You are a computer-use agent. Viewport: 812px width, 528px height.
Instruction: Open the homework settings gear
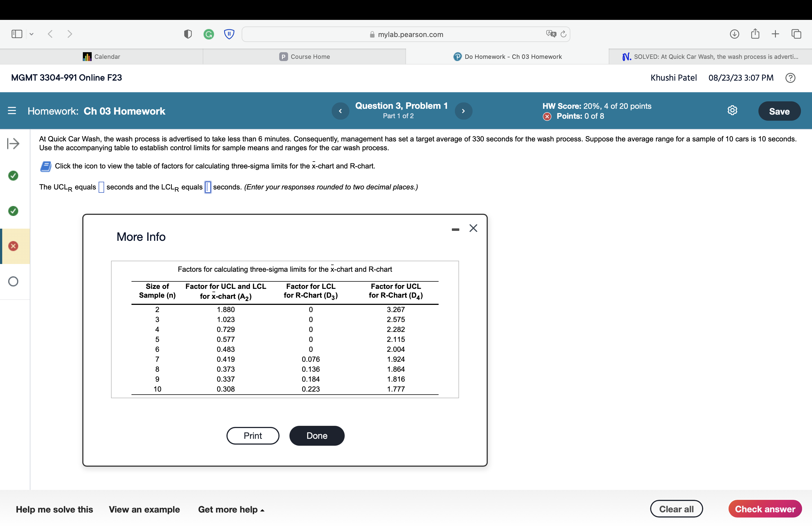(x=732, y=110)
